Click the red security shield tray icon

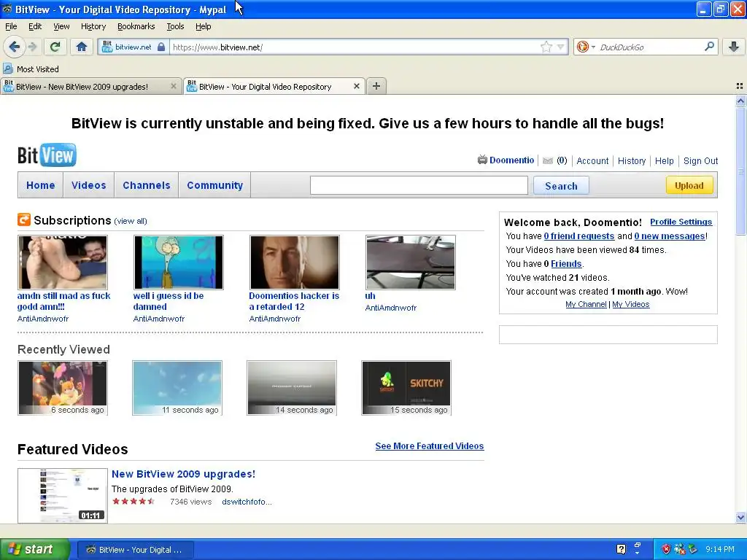[666, 549]
